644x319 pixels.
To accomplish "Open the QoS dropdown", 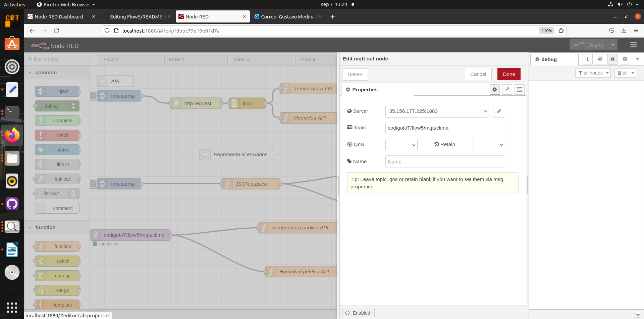I will [x=401, y=145].
